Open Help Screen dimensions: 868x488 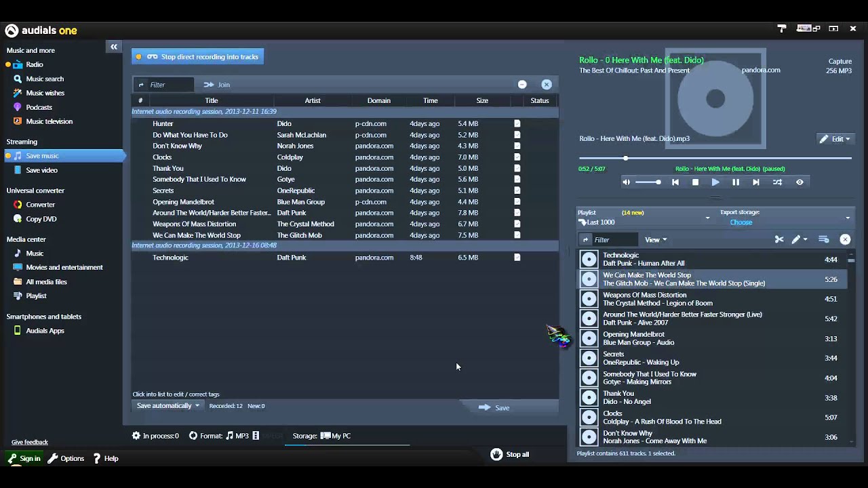(x=106, y=459)
